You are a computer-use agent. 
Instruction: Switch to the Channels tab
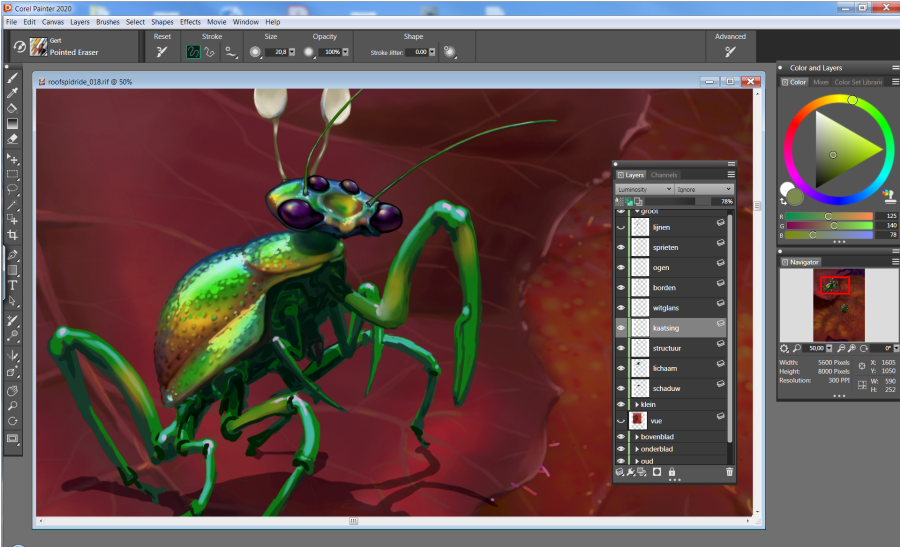click(x=664, y=175)
